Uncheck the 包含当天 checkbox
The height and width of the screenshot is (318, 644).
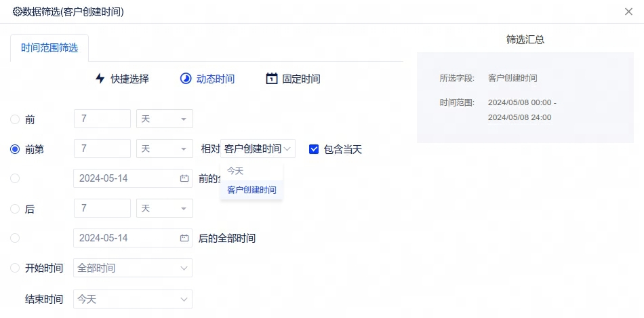click(x=314, y=149)
